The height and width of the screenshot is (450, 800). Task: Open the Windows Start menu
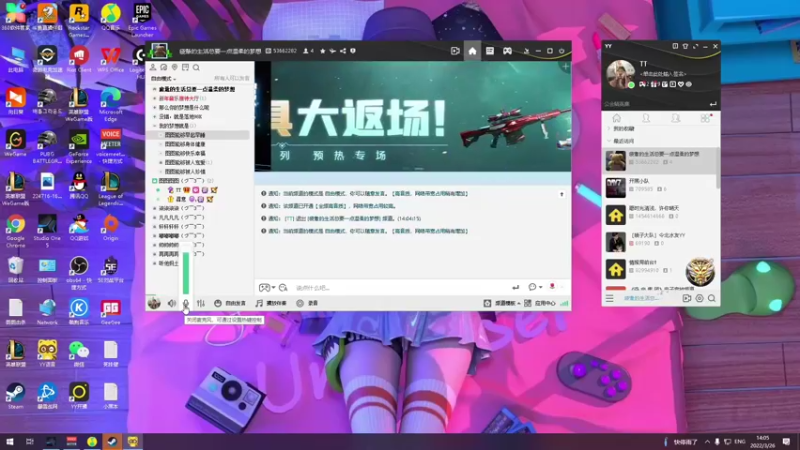(9, 441)
